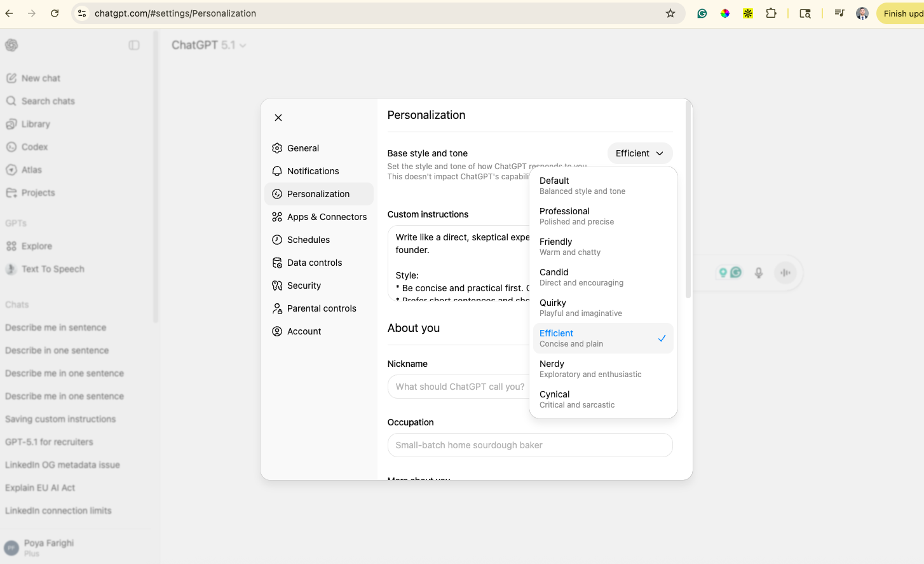Open the General settings tab
This screenshot has height=564, width=924.
pyautogui.click(x=319, y=148)
